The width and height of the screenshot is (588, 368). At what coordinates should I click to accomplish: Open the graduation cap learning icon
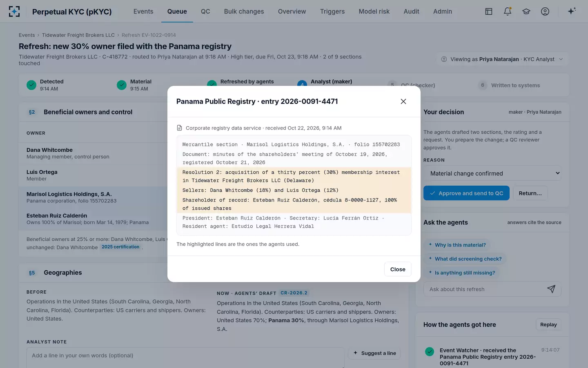pyautogui.click(x=526, y=11)
